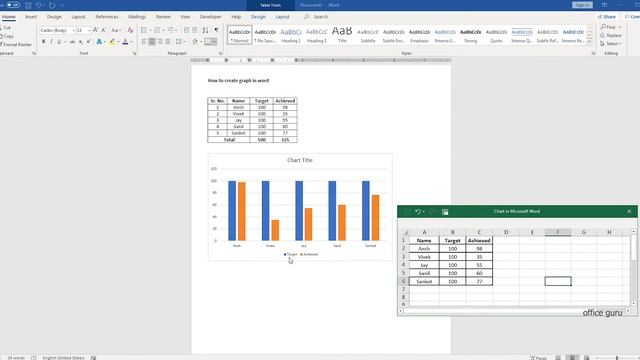
Task: Click the Sort icon
Action: (x=205, y=30)
